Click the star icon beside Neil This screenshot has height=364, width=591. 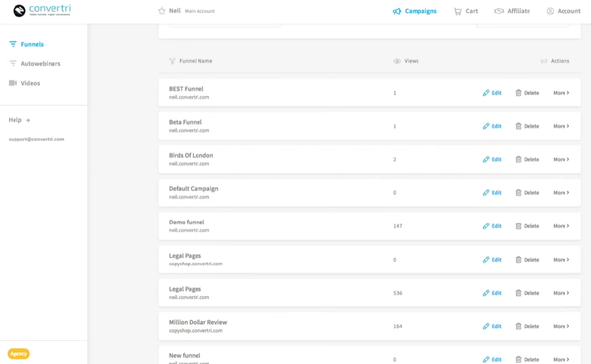click(x=162, y=11)
